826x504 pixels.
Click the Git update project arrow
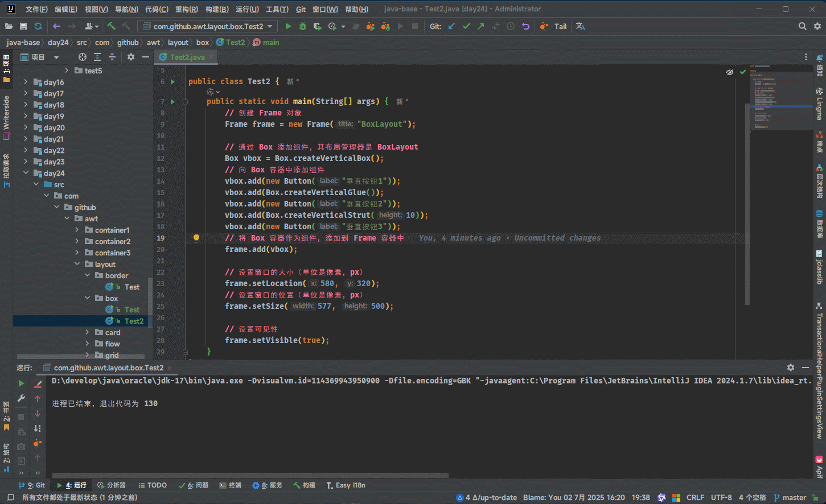451,26
